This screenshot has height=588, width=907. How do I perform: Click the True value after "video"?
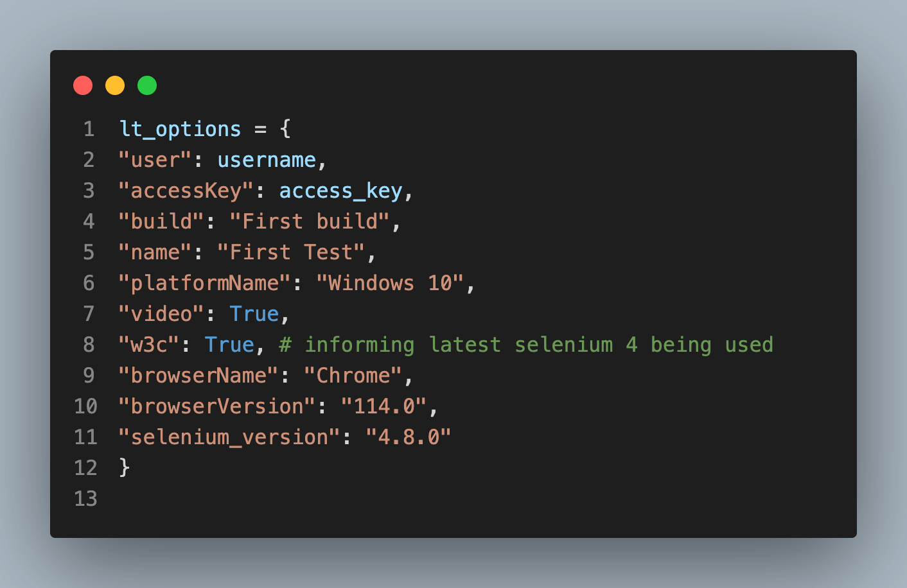point(254,314)
